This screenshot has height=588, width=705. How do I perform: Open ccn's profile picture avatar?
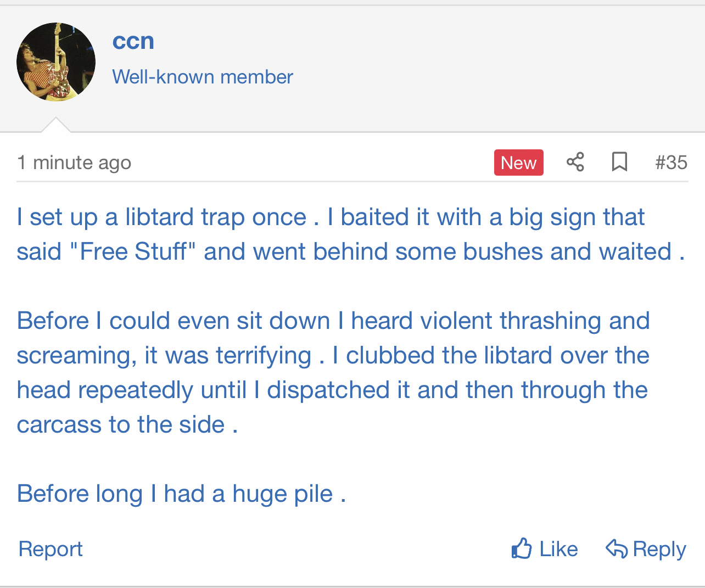(x=56, y=62)
